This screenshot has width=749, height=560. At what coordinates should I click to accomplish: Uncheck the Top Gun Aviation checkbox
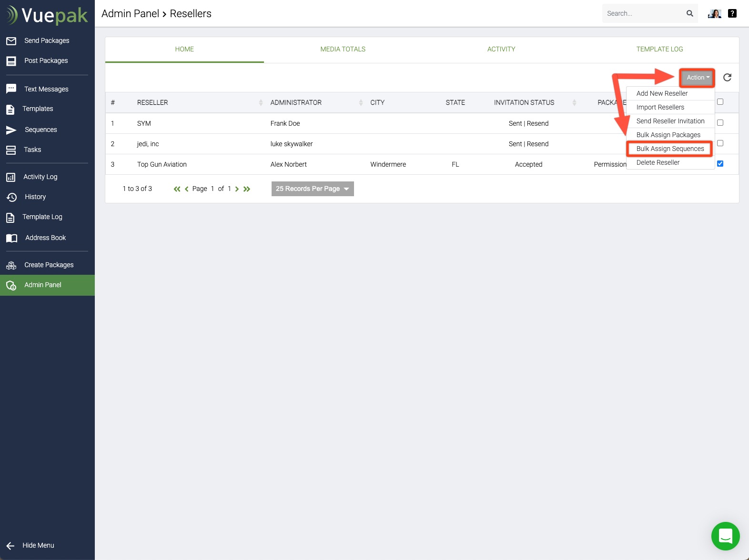coord(720,164)
